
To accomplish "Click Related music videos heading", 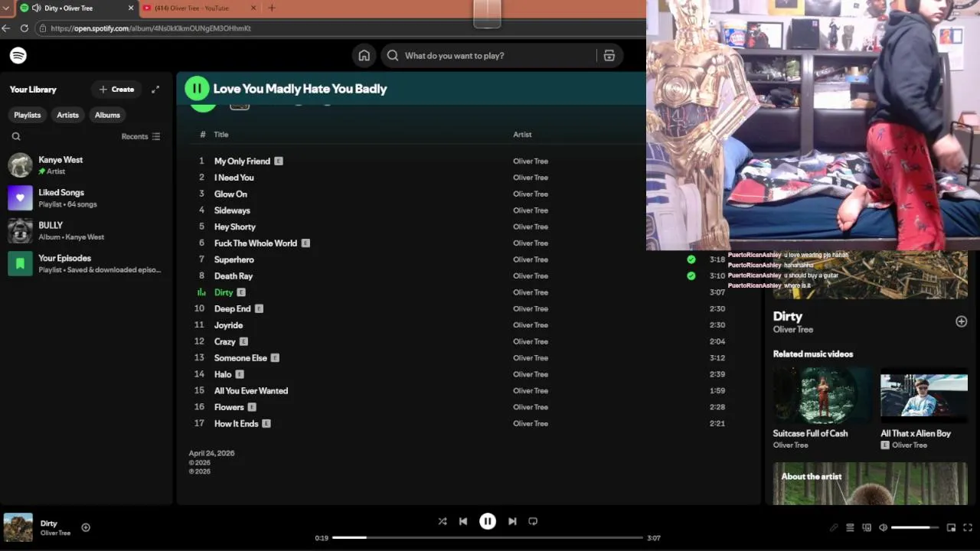I will pyautogui.click(x=813, y=354).
